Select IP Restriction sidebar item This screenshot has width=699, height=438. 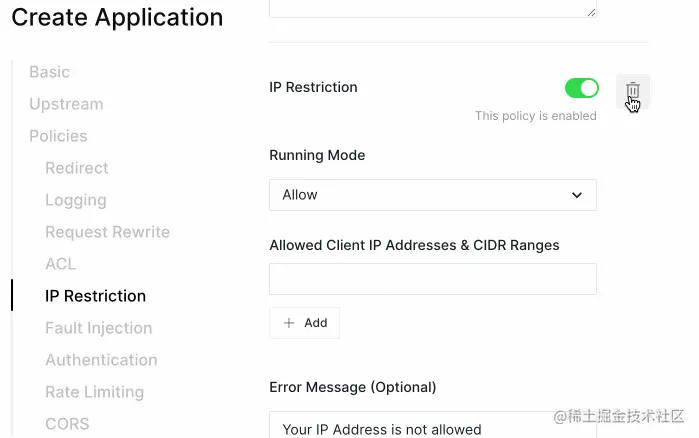click(95, 296)
